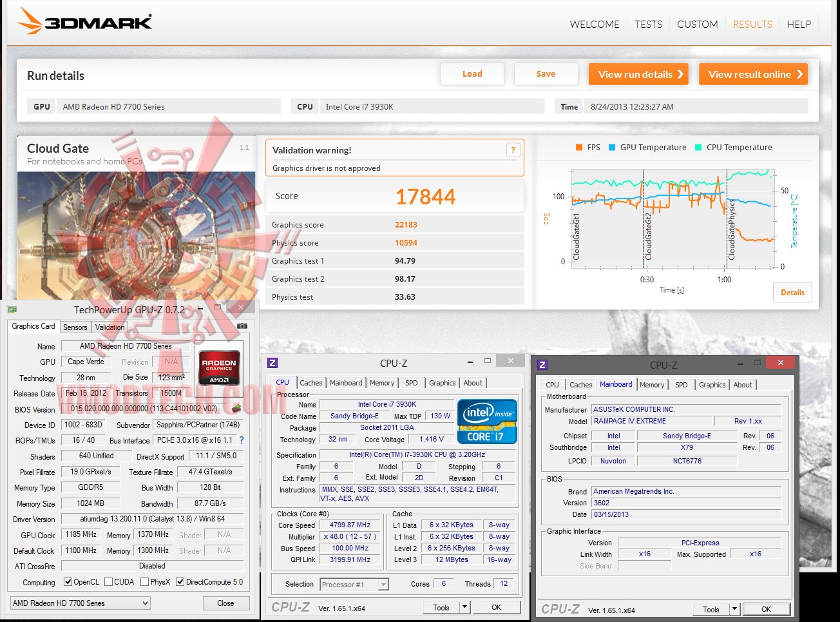The width and height of the screenshot is (840, 622).
Task: Open Mainboard tab in CPU-Z processor window
Action: click(346, 383)
